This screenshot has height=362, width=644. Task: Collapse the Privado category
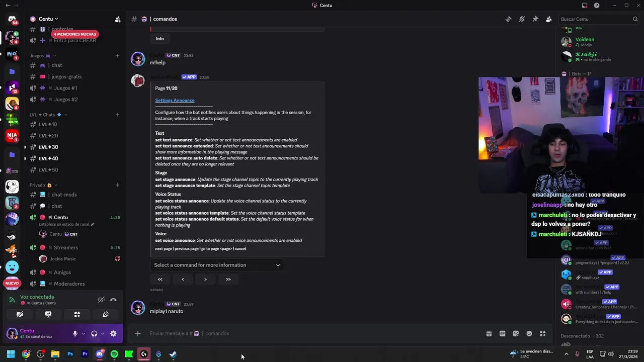[43, 185]
